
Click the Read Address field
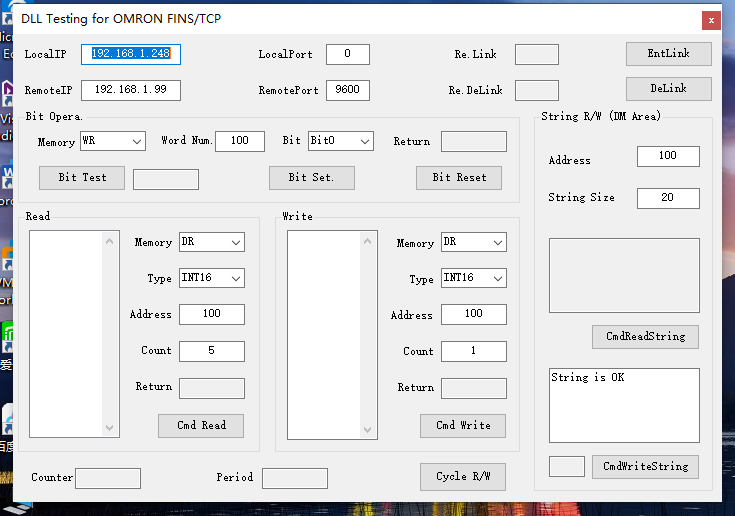click(212, 314)
